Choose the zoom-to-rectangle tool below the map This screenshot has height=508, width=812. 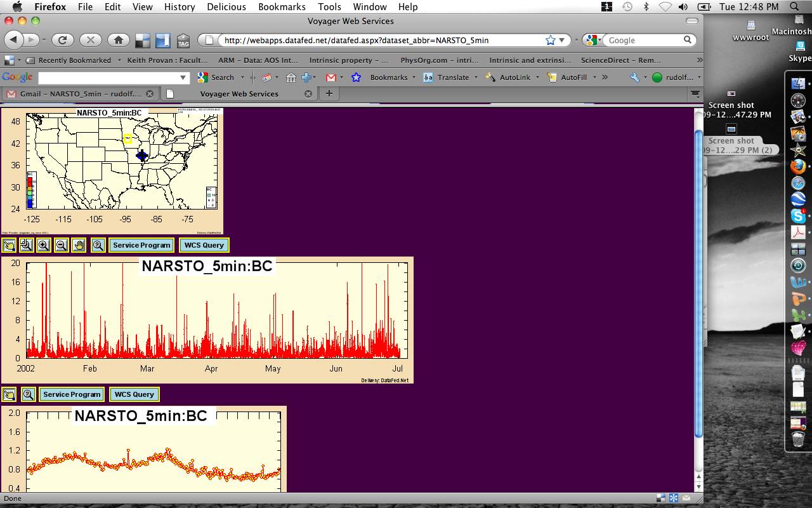coord(26,245)
